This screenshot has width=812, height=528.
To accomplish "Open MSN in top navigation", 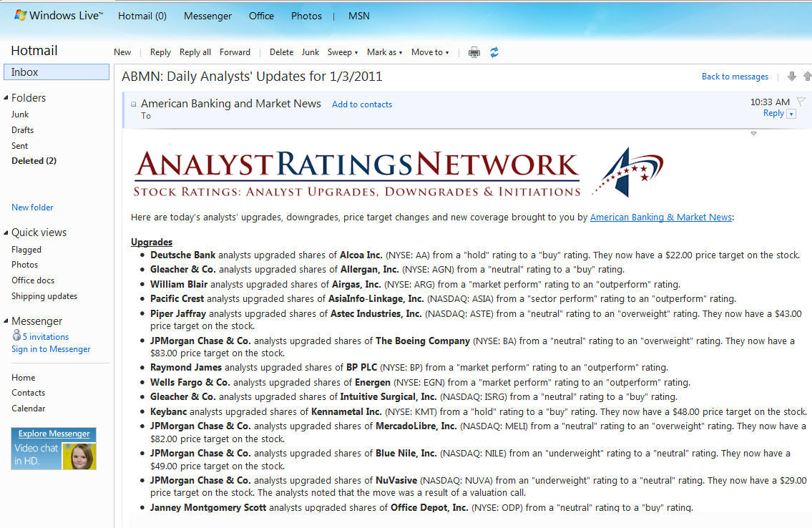I will (359, 16).
